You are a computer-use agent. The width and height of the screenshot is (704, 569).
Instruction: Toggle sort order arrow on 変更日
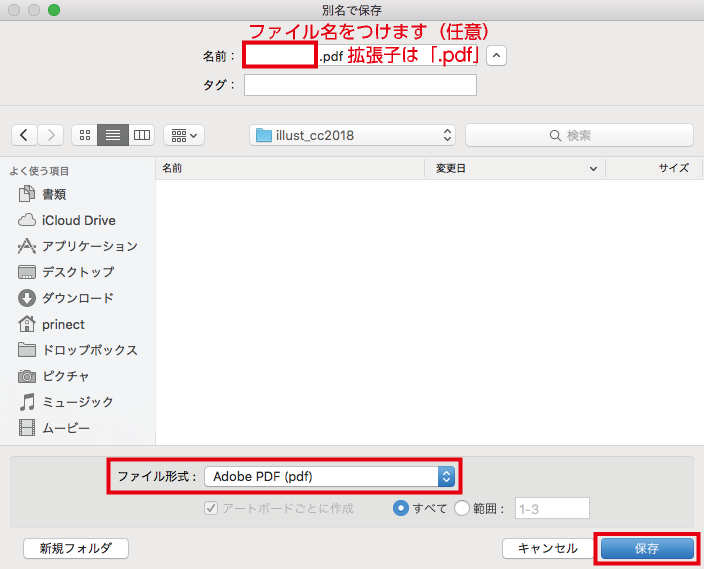click(593, 169)
